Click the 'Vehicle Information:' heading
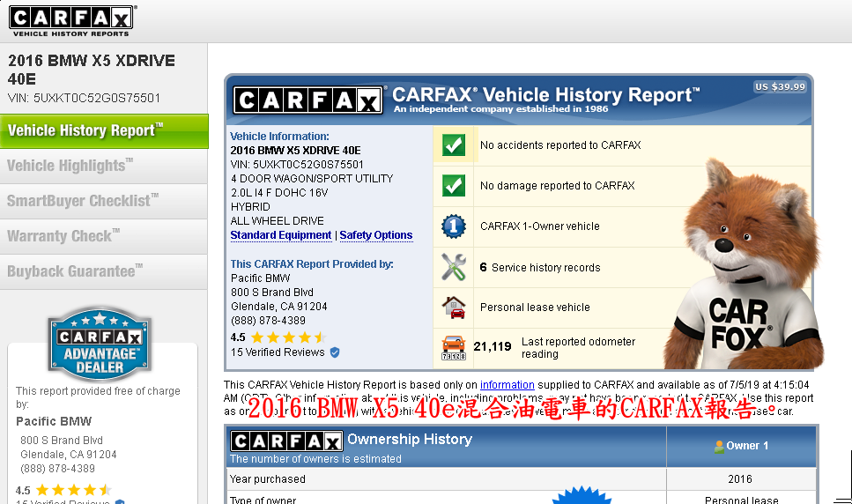This screenshot has width=852, height=504. pos(279,137)
